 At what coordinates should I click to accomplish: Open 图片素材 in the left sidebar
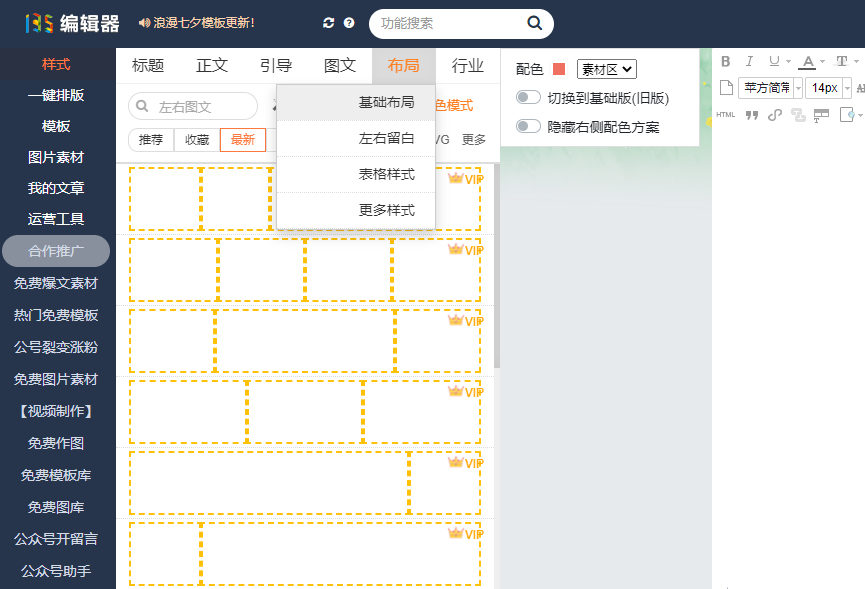[x=56, y=157]
